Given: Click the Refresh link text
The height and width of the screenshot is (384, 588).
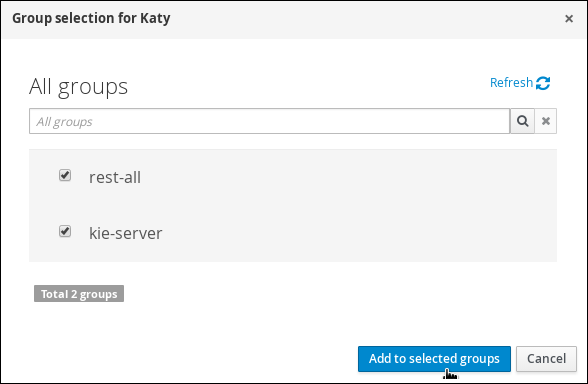Looking at the screenshot, I should (x=511, y=82).
